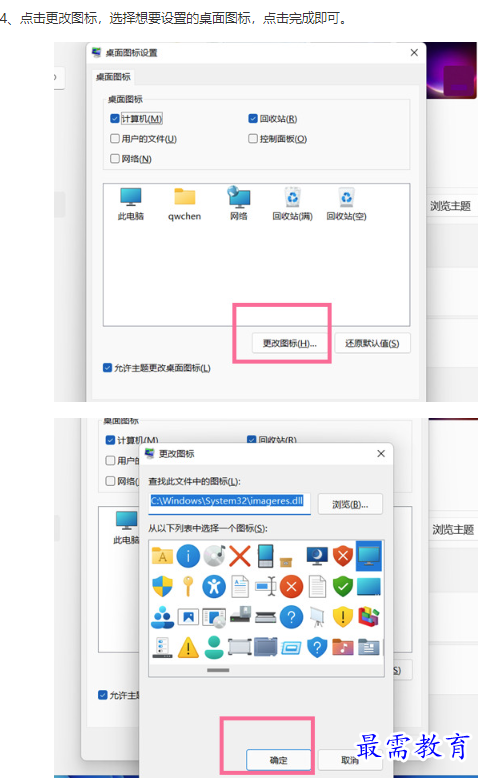Pick the projector screen icon

pos(317,618)
